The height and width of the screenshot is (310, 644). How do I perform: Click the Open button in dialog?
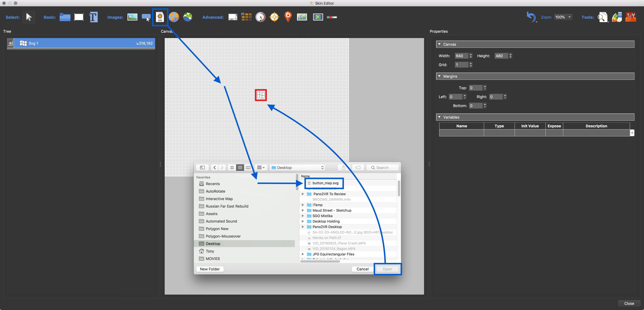[x=387, y=269]
